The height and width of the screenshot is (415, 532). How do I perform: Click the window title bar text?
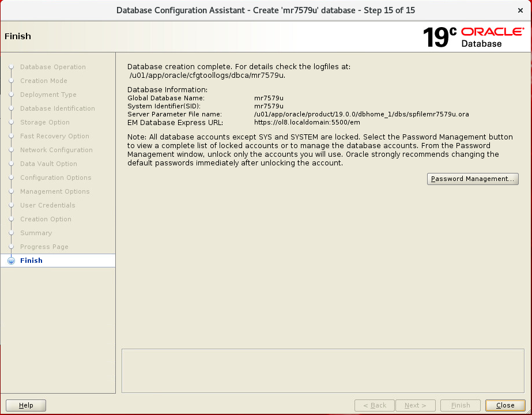[x=266, y=10]
